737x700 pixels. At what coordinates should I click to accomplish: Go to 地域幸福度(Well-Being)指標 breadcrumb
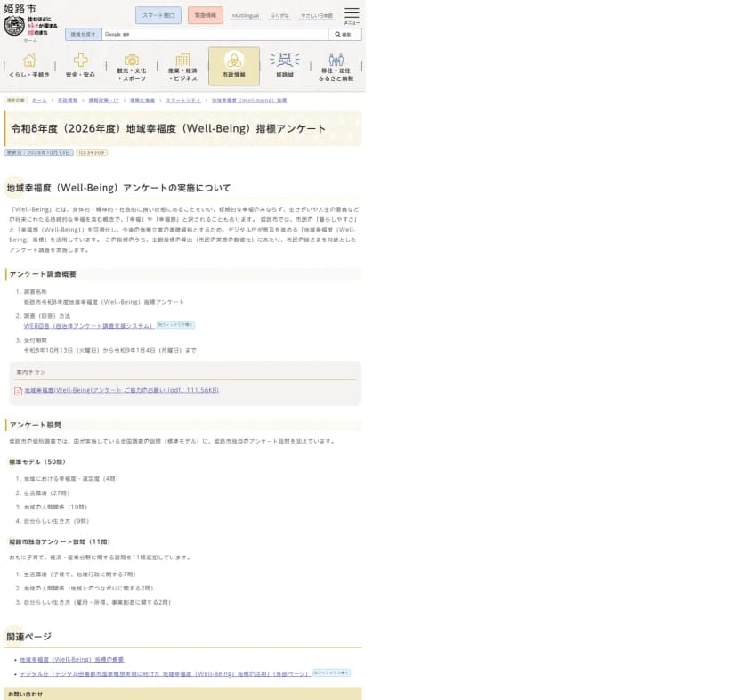pyautogui.click(x=249, y=101)
